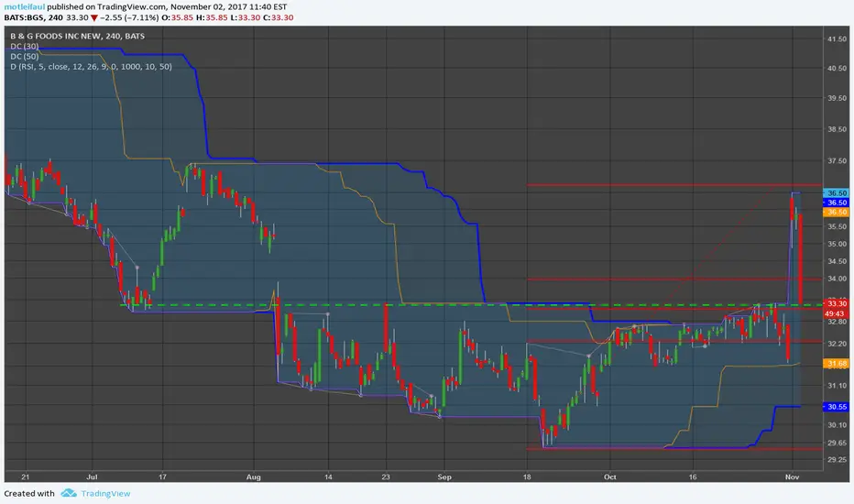Click the 41.50 price axis label

[838, 39]
